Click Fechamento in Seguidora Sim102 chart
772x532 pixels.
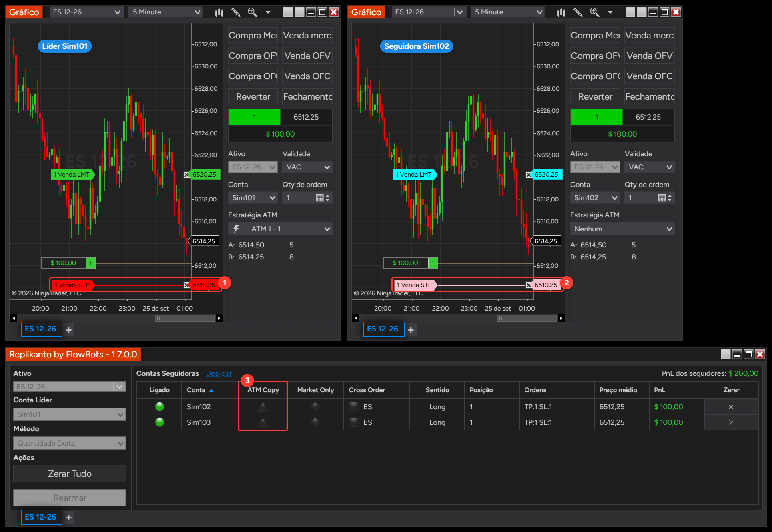tap(650, 97)
